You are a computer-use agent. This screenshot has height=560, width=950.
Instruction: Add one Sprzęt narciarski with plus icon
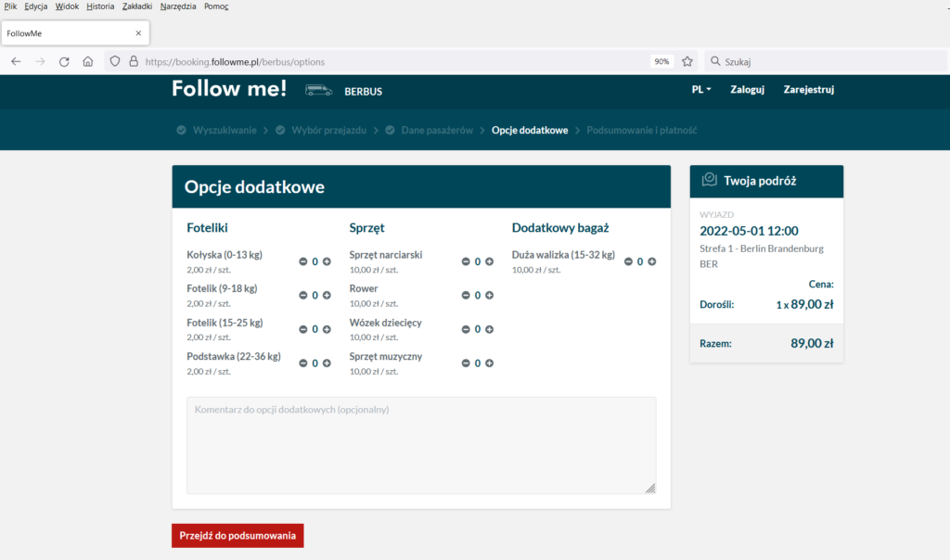click(x=489, y=261)
